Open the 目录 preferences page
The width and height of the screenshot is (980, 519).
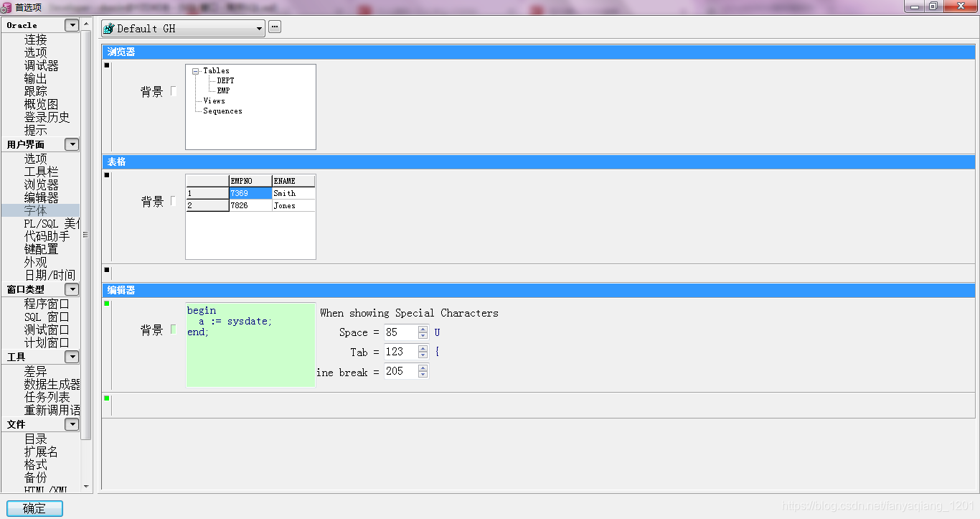click(x=36, y=439)
